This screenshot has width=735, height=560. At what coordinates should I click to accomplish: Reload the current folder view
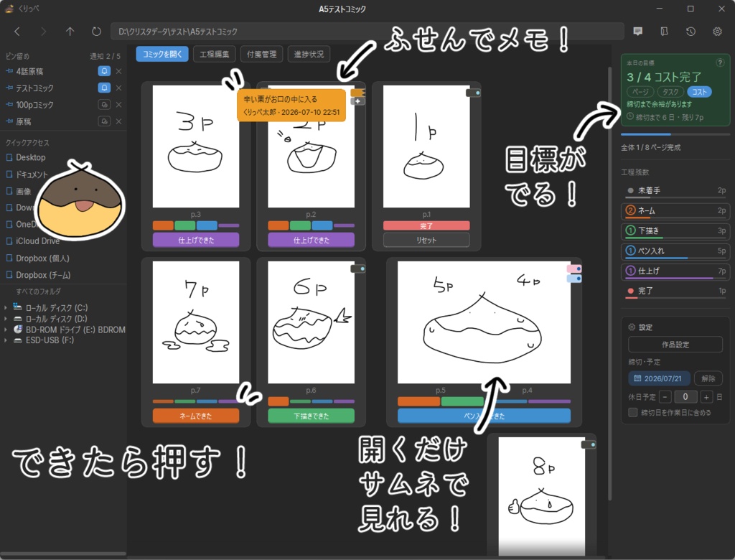[96, 32]
